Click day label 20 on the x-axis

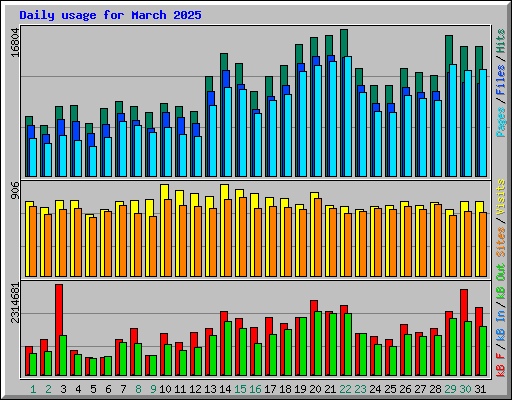tap(315, 389)
